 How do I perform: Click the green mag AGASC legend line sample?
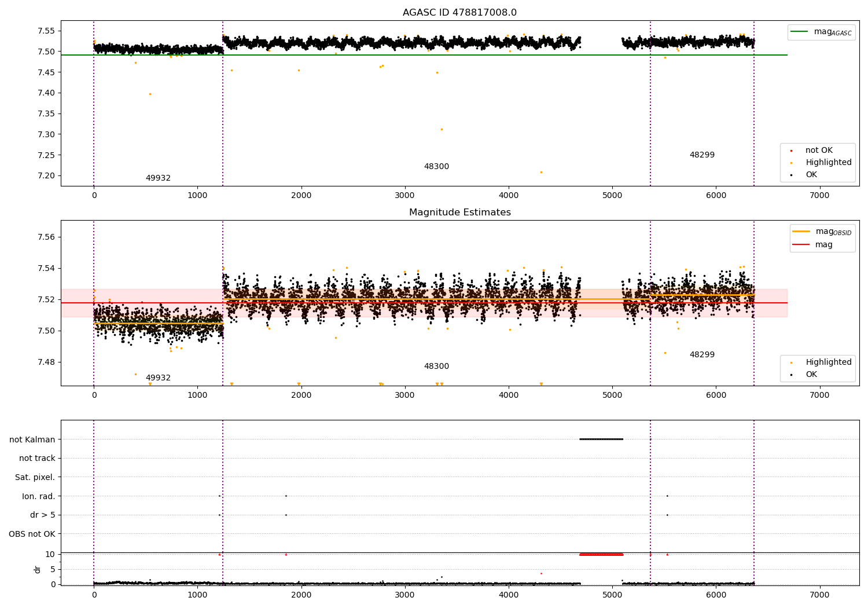pyautogui.click(x=800, y=32)
